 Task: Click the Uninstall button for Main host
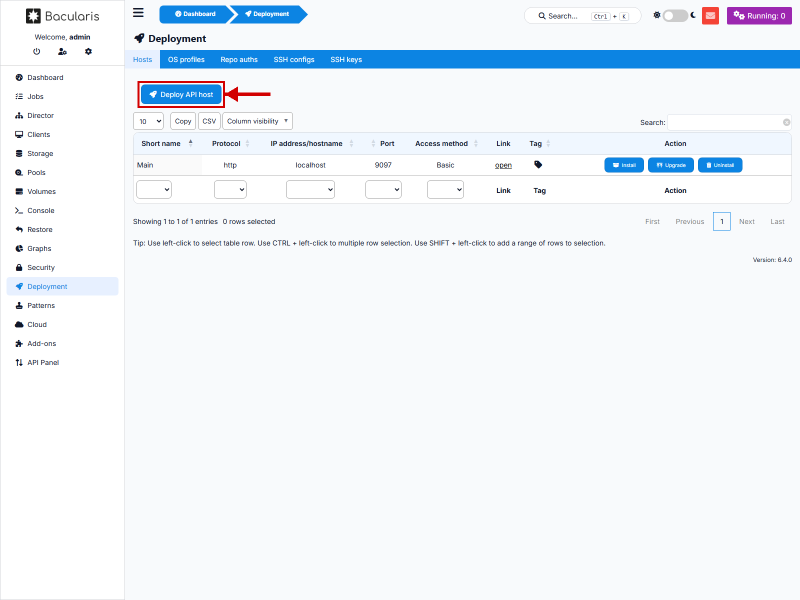coord(720,165)
